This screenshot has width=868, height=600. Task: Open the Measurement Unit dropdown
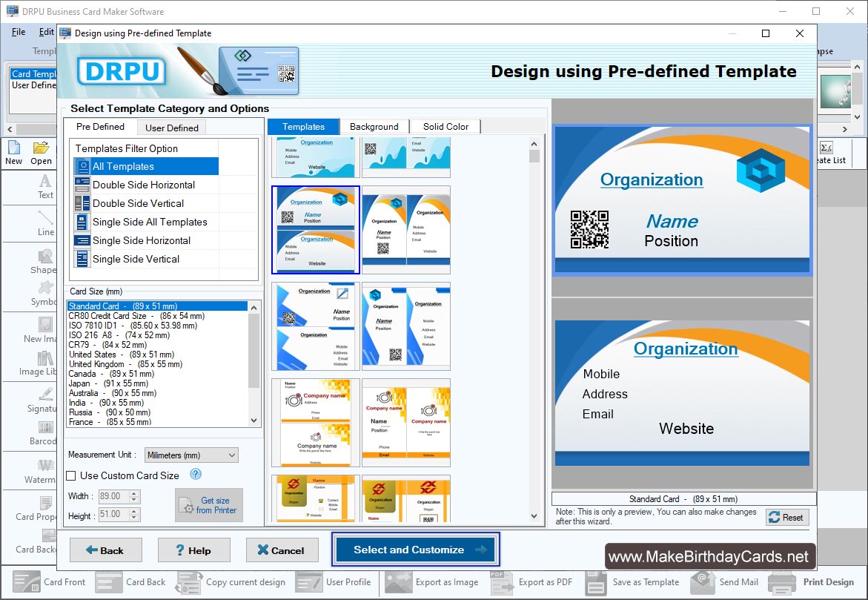click(x=191, y=455)
